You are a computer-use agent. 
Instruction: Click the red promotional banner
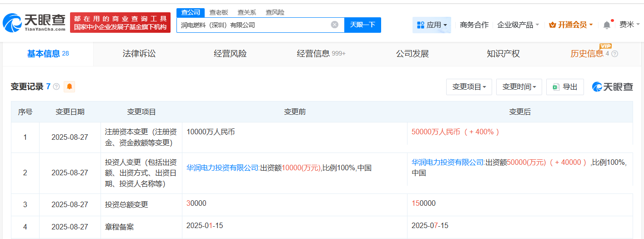pyautogui.click(x=120, y=22)
